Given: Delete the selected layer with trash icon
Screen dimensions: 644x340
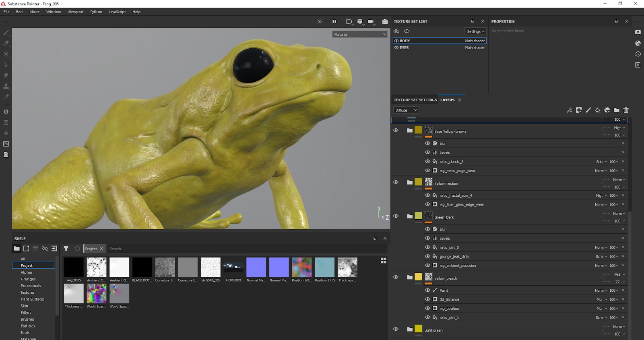Looking at the screenshot, I should (626, 110).
